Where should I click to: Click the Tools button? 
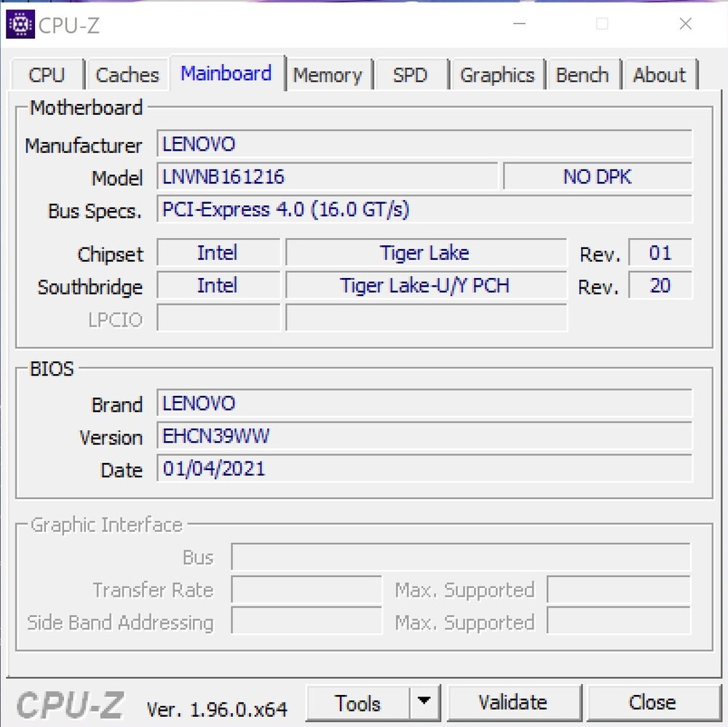pyautogui.click(x=358, y=703)
